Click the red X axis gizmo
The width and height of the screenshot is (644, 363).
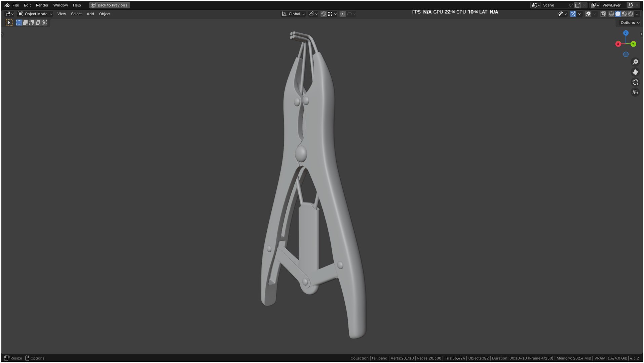point(618,44)
